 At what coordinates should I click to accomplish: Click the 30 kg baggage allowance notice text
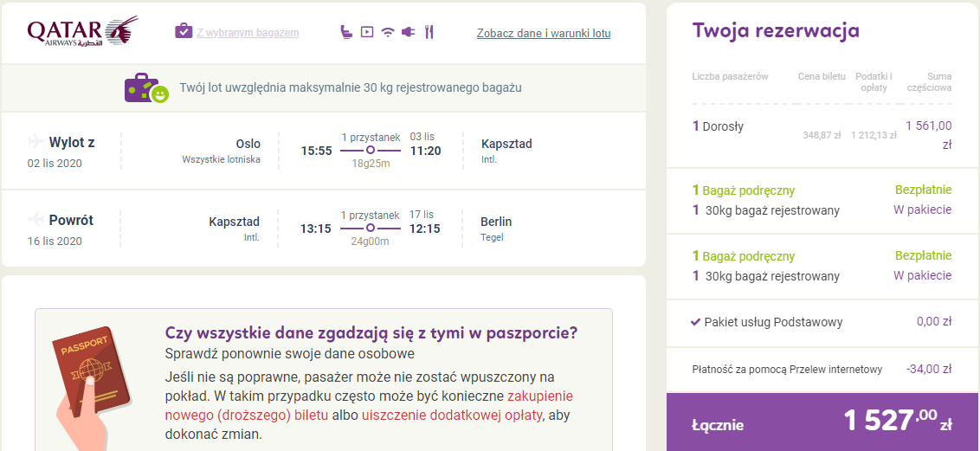(350, 87)
